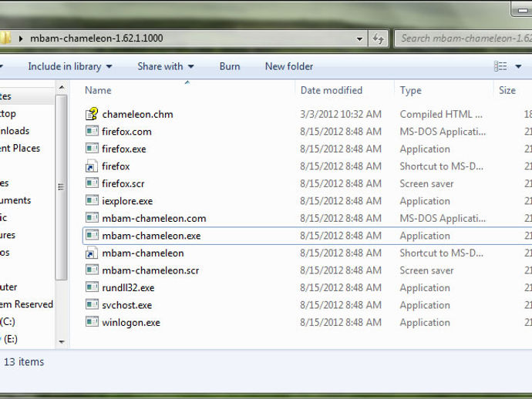Image resolution: width=532 pixels, height=399 pixels.
Task: Select the iexplore.exe file name
Action: (127, 201)
